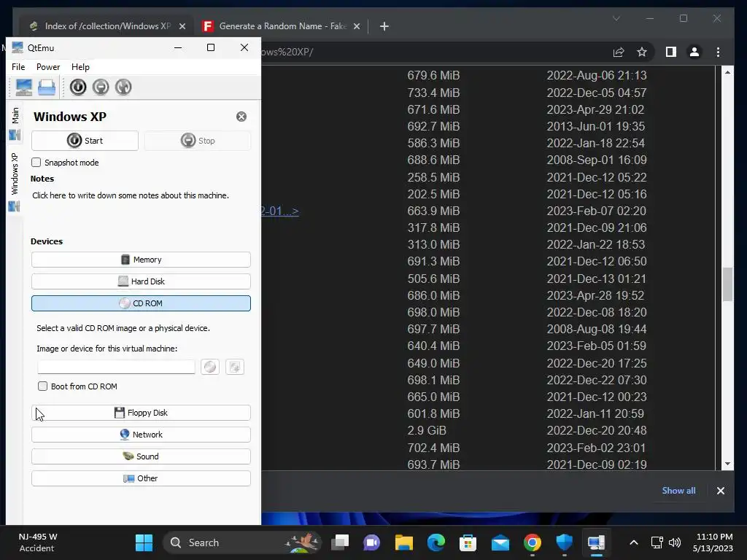Click the new virtual machine toolbar icon in QtEmu

[x=23, y=87]
